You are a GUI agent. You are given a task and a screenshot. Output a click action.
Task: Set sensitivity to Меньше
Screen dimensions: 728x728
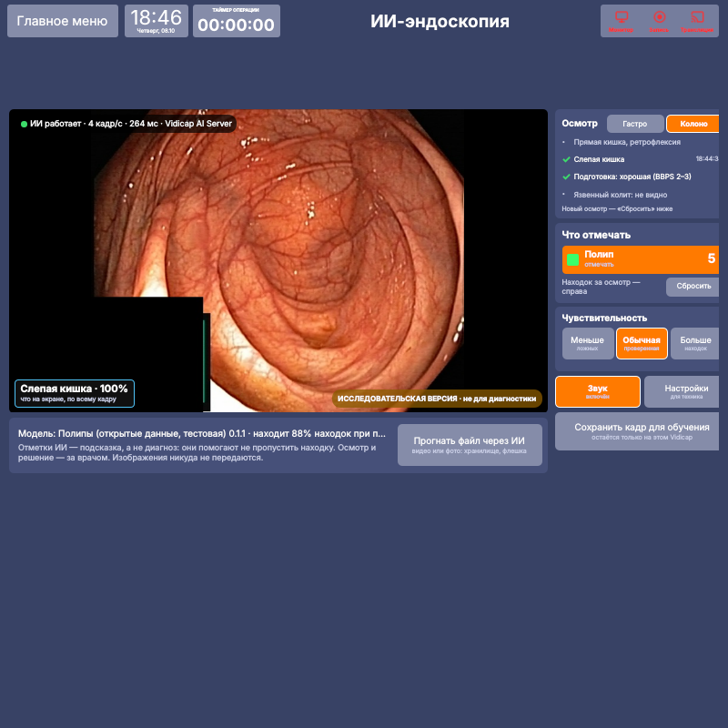(588, 344)
